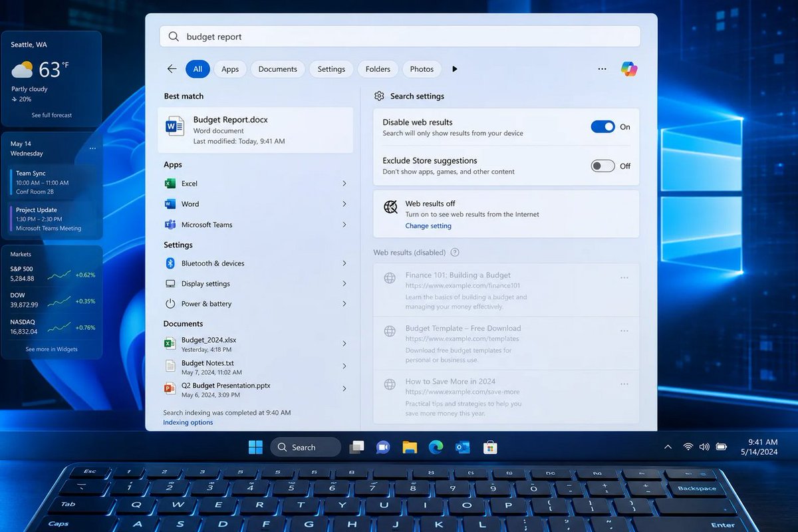Switch to the Settings filter tab
This screenshot has width=798, height=532.
point(331,69)
